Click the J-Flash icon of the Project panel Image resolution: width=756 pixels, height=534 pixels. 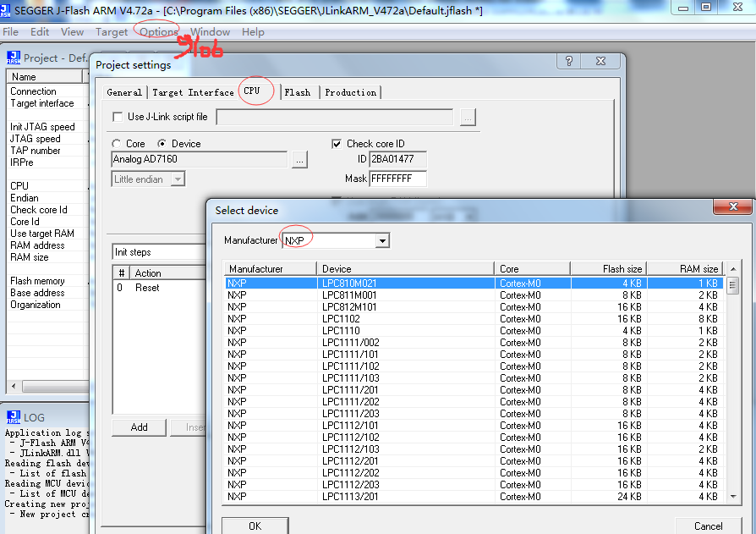13,58
